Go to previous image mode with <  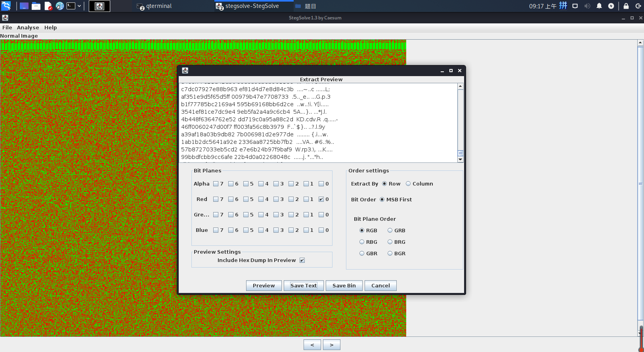coord(312,345)
